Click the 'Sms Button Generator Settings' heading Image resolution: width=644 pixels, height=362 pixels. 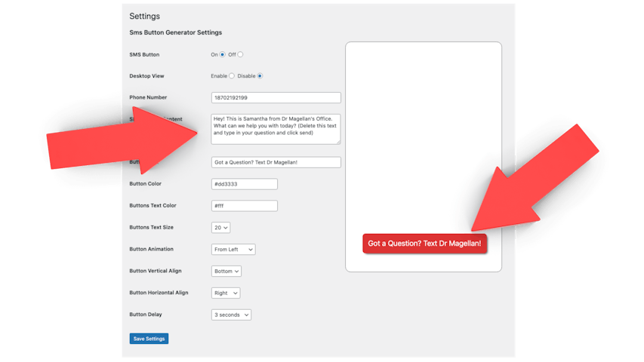coord(175,32)
